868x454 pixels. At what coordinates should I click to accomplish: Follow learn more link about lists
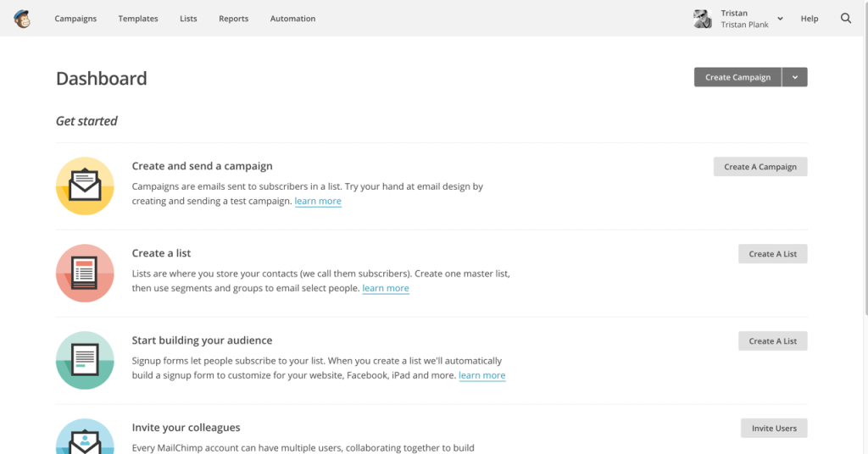point(386,288)
